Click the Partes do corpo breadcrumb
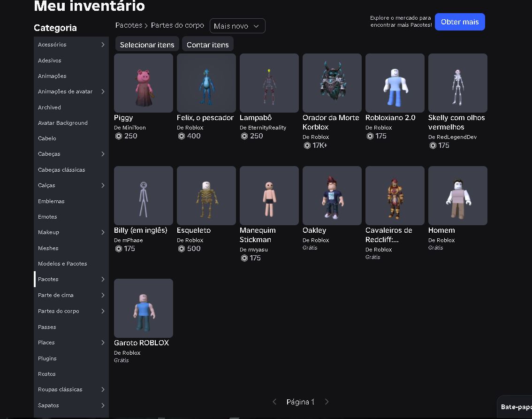This screenshot has width=532, height=419. (x=177, y=25)
